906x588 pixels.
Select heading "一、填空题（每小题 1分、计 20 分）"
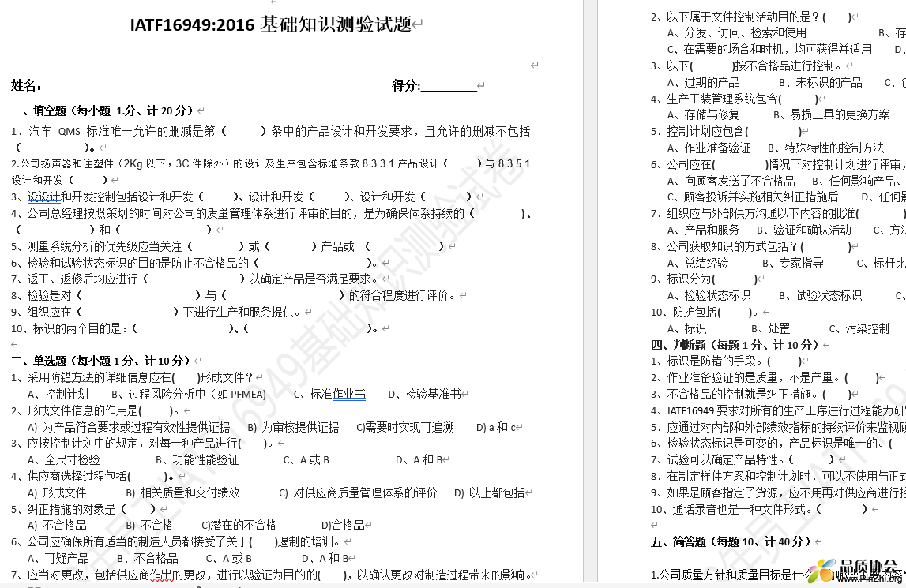tap(103, 111)
